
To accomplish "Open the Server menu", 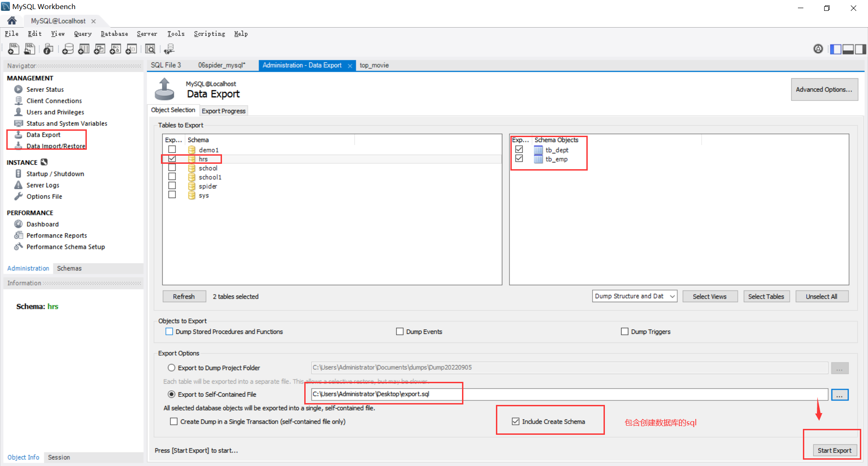I will pos(147,33).
